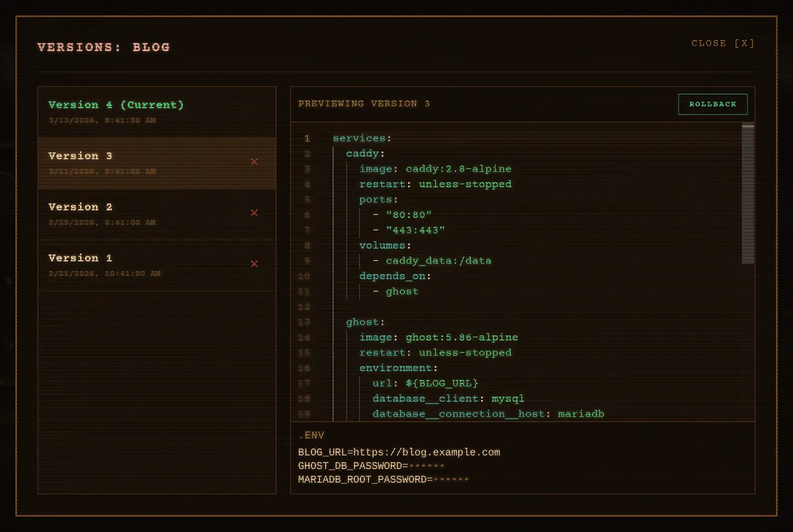Image resolution: width=793 pixels, height=532 pixels.
Task: Click the 'caddy_data:/data' volume line
Action: 432,261
